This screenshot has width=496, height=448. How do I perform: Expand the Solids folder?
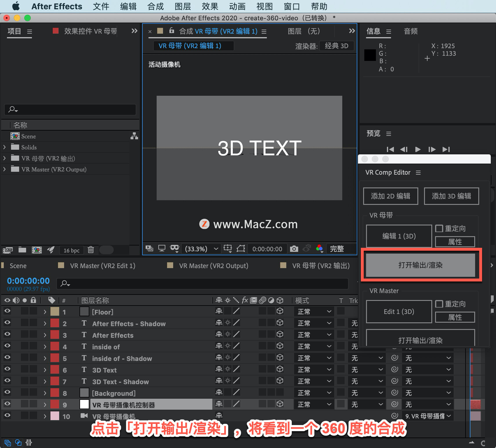coord(4,147)
